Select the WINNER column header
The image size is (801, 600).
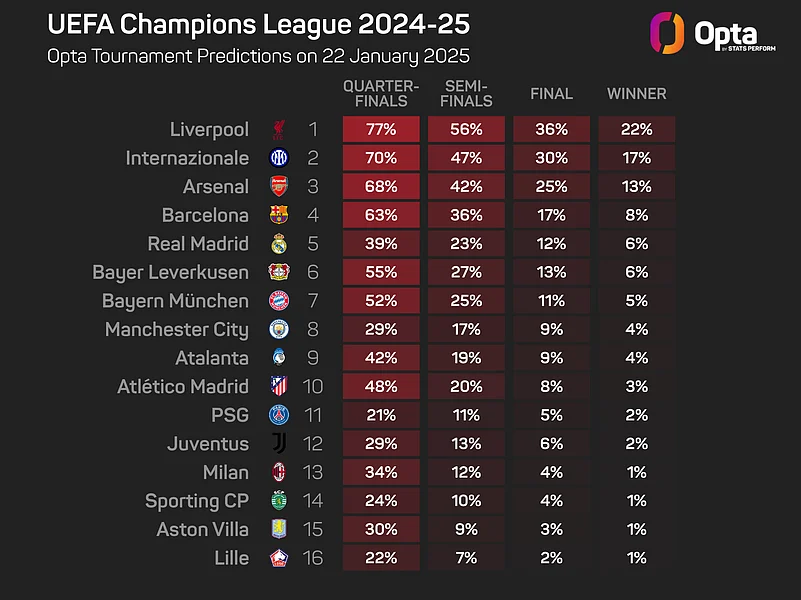point(637,94)
